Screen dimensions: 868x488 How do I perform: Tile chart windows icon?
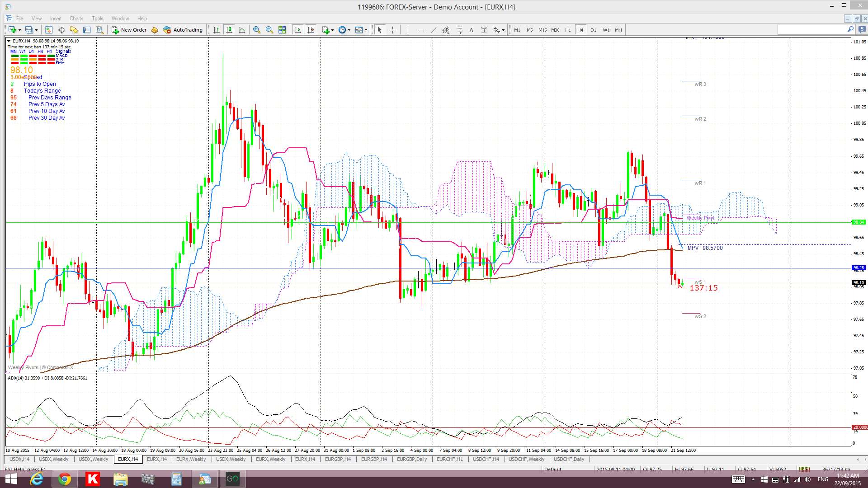(x=282, y=30)
